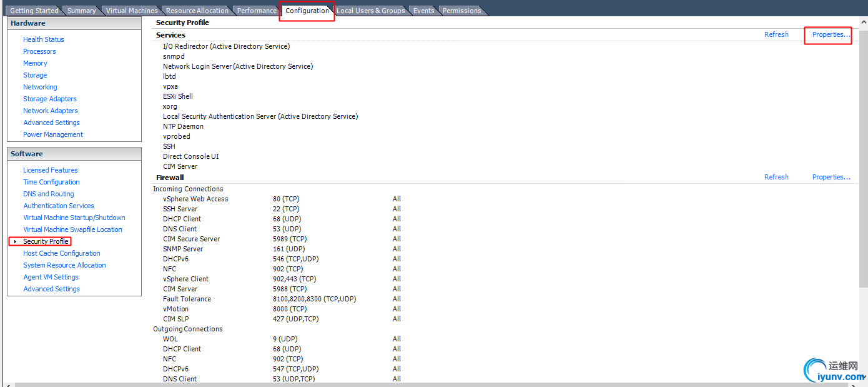Click the "snmpd" service entry
The height and width of the screenshot is (387, 868).
(x=174, y=56)
